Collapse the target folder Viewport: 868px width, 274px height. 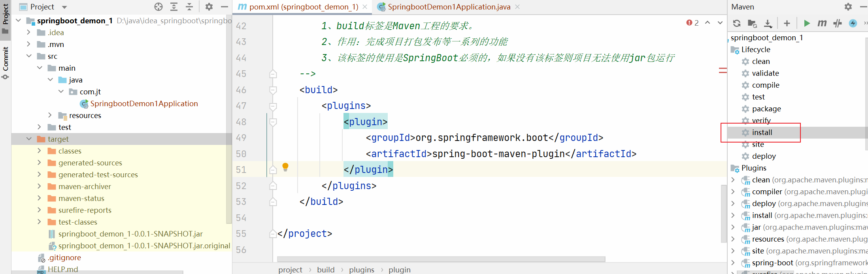pos(29,139)
